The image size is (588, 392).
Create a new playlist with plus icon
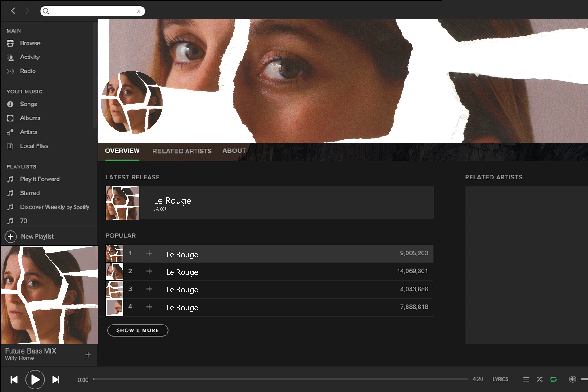tap(11, 236)
